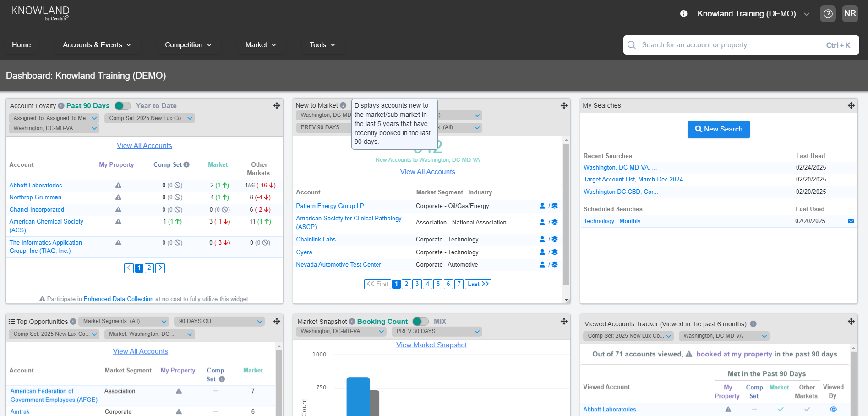The image size is (868, 416).
Task: Open the View Market Snapshot link
Action: [431, 345]
